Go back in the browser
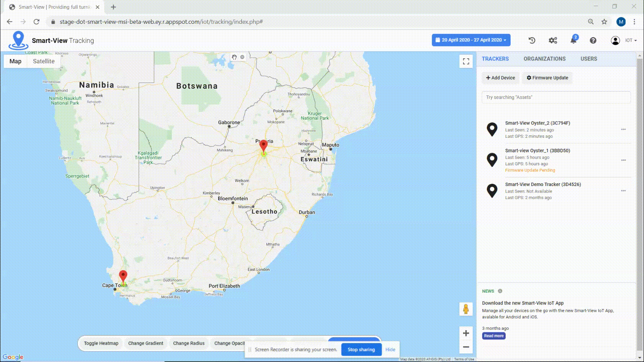 click(x=10, y=22)
